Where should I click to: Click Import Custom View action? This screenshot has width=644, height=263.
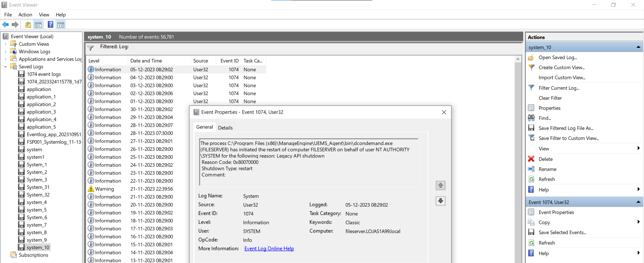pyautogui.click(x=562, y=78)
